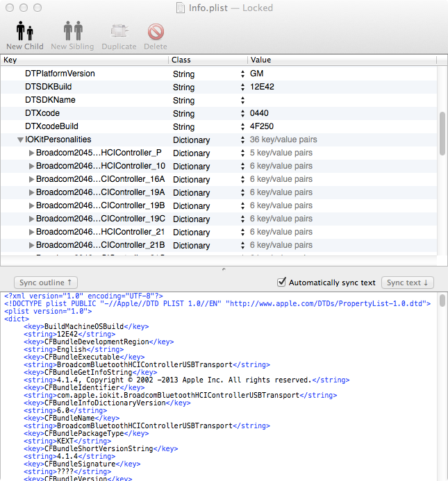
Task: Expand Broadcom2046...CIController_19B entry
Action: tap(31, 205)
